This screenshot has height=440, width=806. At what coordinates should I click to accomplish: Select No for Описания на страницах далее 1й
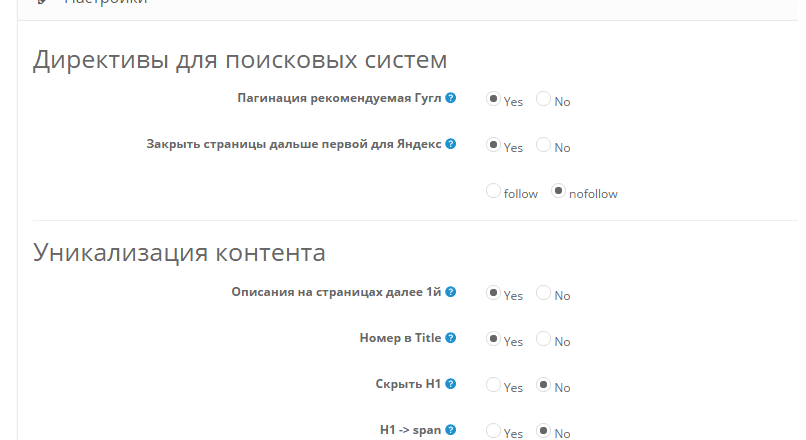pos(543,293)
